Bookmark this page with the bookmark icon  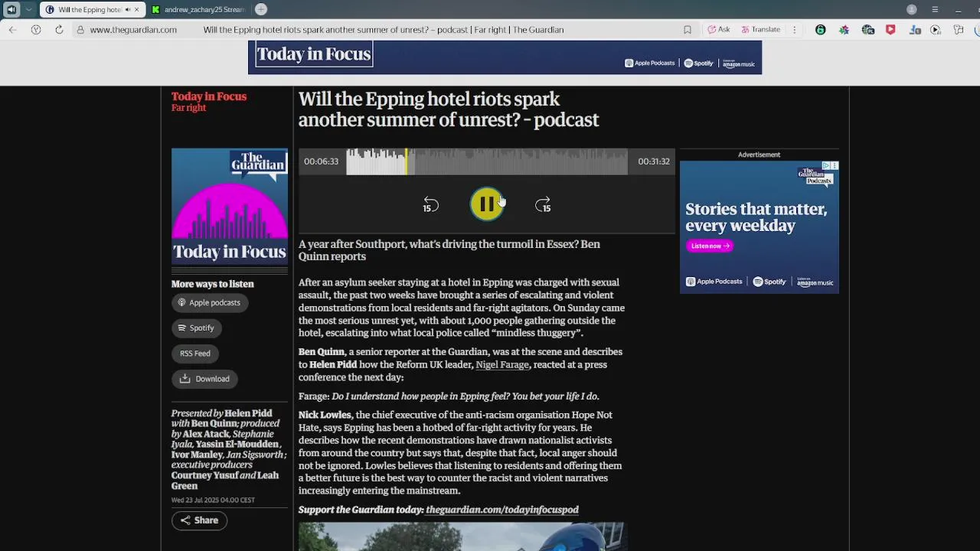click(x=688, y=30)
